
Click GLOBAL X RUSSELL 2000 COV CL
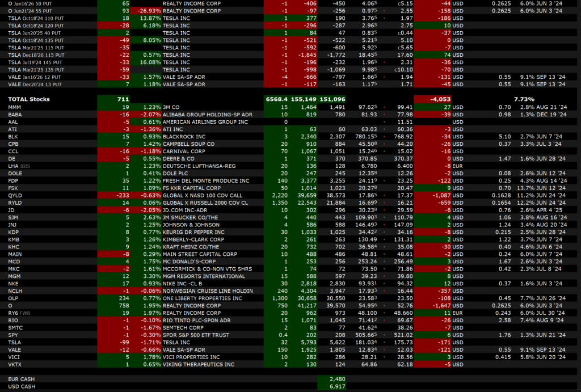coord(206,202)
